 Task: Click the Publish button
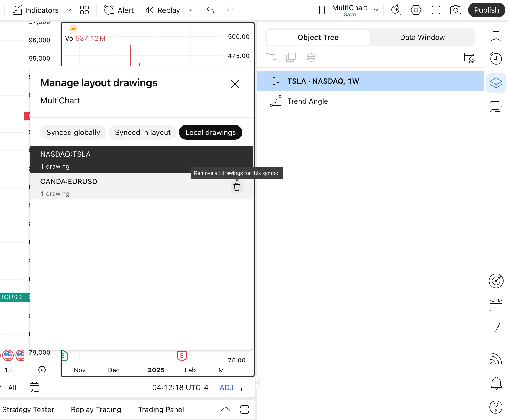(x=486, y=10)
